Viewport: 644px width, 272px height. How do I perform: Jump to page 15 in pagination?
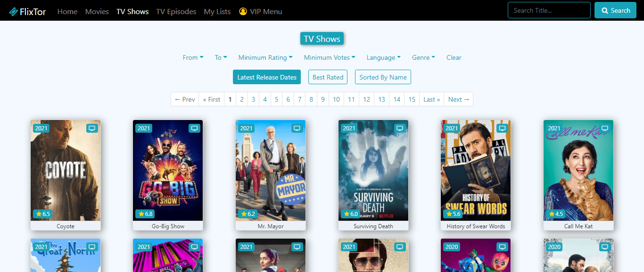pyautogui.click(x=412, y=99)
